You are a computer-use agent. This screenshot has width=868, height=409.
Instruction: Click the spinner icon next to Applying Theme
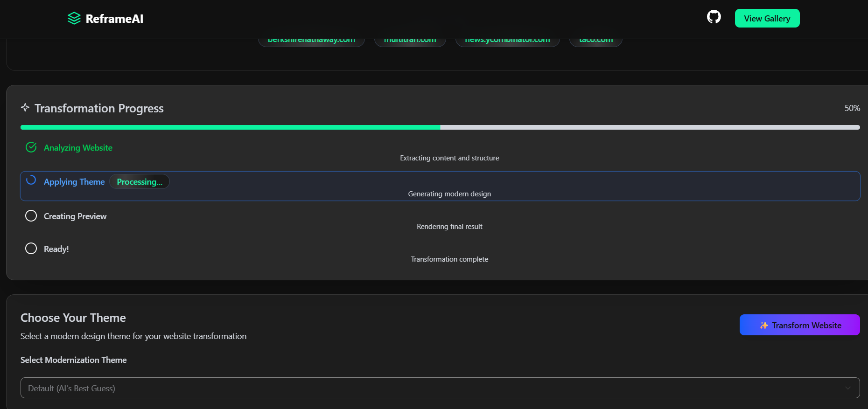[x=31, y=180]
